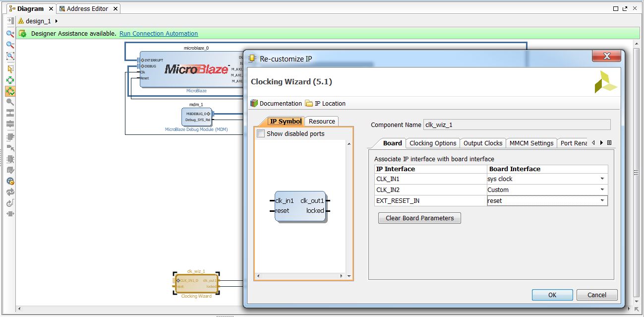Select the zoom area tool icon

10,57
